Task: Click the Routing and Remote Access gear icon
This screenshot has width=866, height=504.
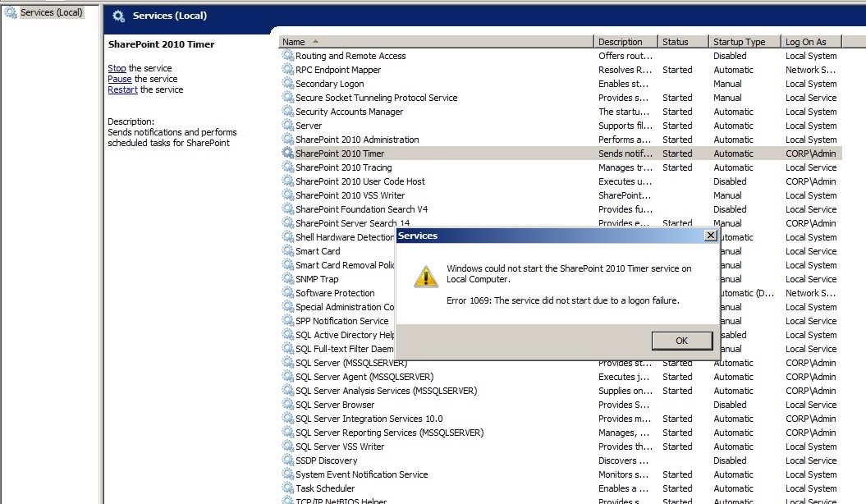Action: pyautogui.click(x=287, y=55)
